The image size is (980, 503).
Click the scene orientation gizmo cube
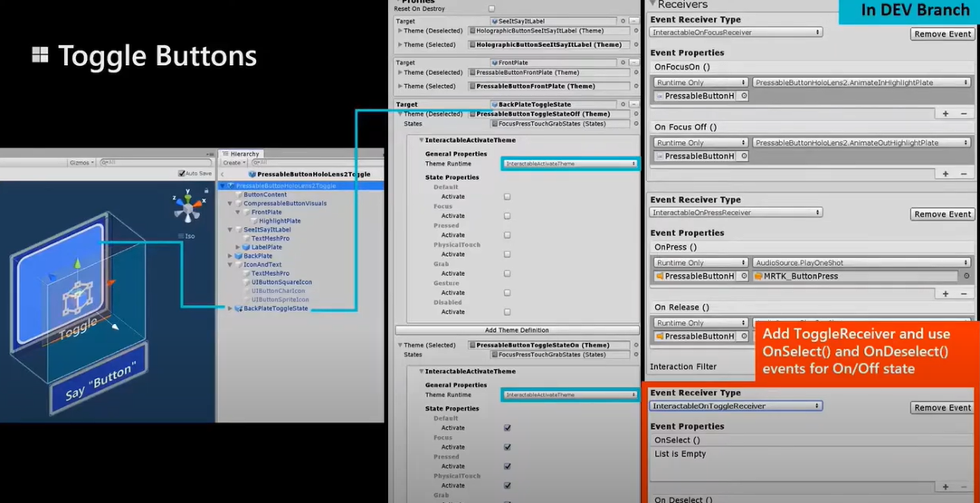(187, 207)
